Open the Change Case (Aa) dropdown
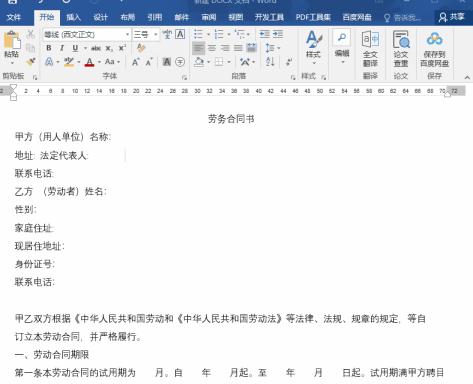The image size is (473, 384). pos(112,62)
